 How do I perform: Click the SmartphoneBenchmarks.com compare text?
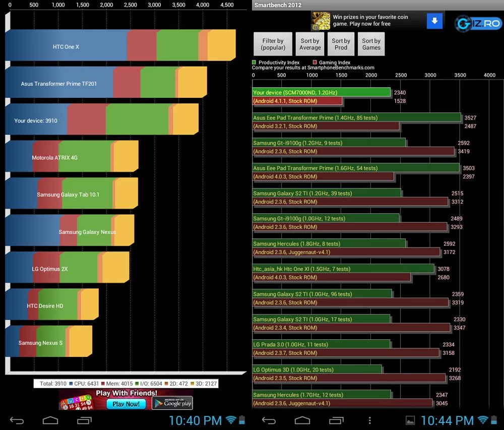tap(313, 68)
